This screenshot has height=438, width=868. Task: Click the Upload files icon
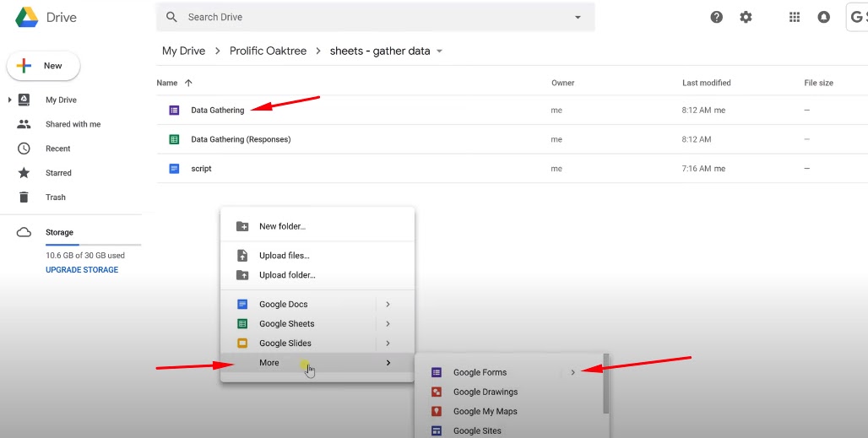click(242, 256)
